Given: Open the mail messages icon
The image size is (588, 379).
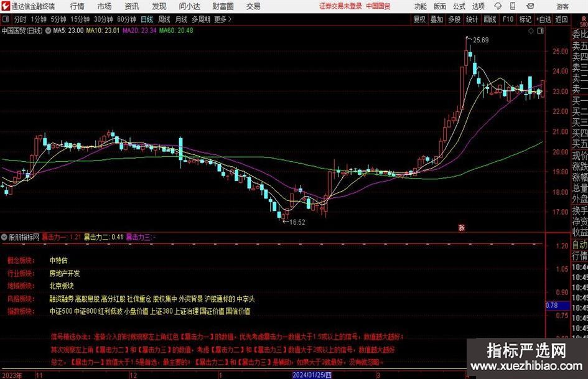Looking at the screenshot, I should click(530, 6).
